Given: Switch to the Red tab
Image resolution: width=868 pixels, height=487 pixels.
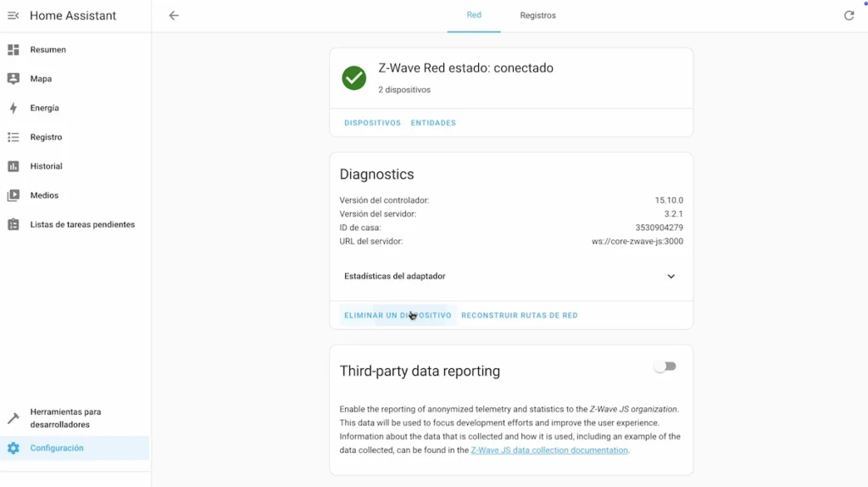Looking at the screenshot, I should [x=474, y=15].
